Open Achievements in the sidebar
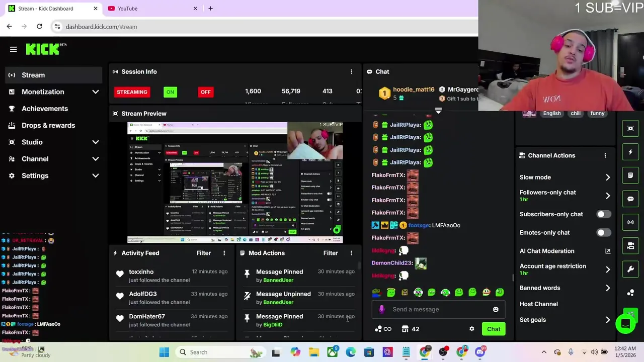Viewport: 644px width, 362px height. click(53, 109)
